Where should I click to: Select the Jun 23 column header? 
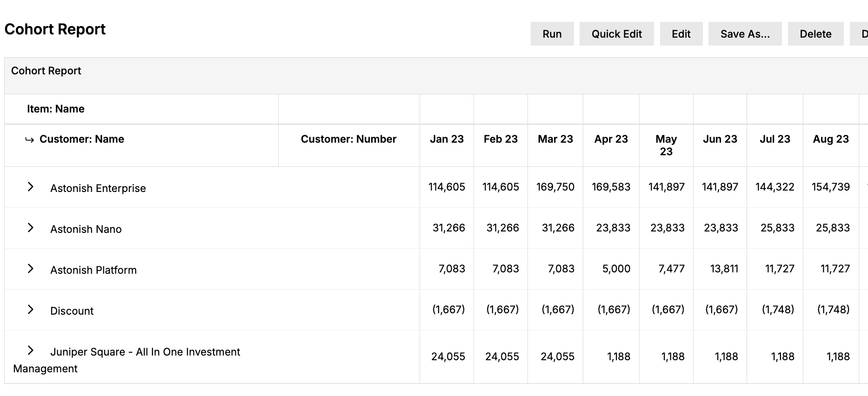tap(720, 139)
